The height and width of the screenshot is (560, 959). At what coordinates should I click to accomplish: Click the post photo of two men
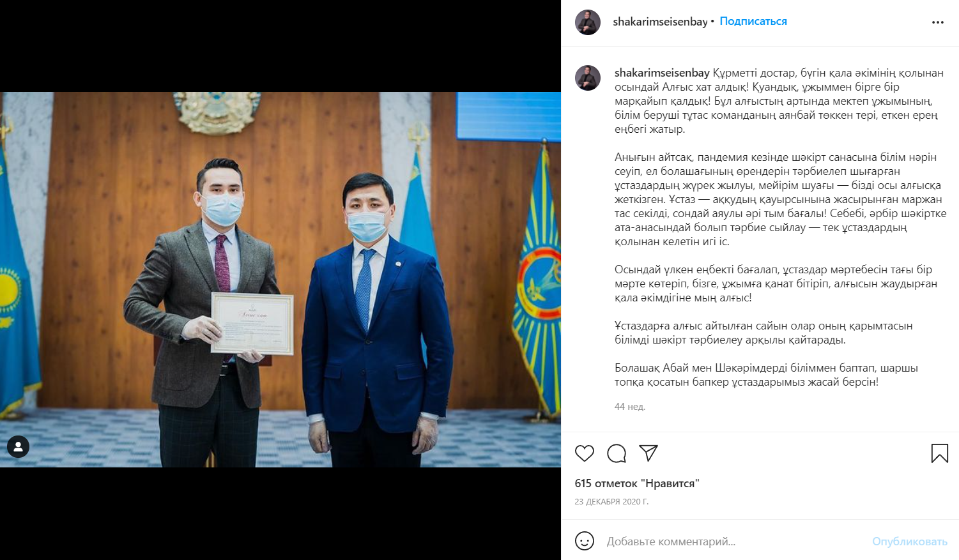coord(280,280)
